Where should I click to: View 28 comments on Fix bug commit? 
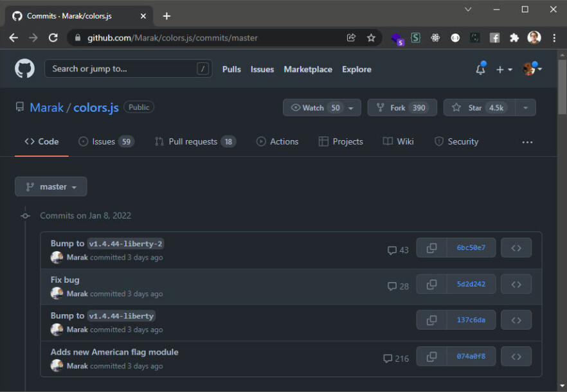tap(398, 287)
